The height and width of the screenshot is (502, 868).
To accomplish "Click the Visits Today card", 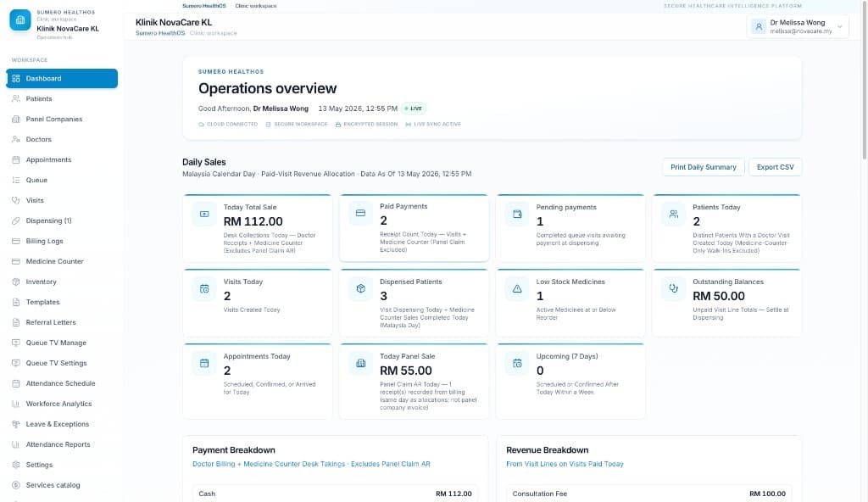I will 258,303.
